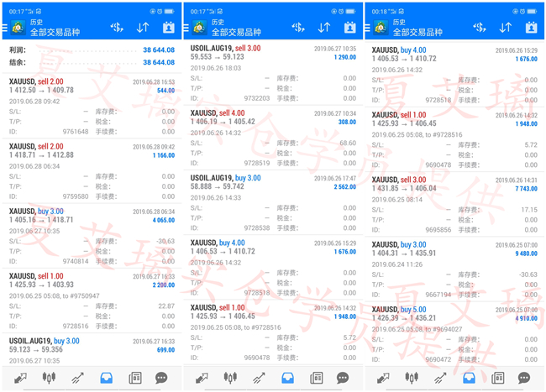Select USOIL.AUG19 buy 3.00 deal with profit 2 562.00

point(273,203)
